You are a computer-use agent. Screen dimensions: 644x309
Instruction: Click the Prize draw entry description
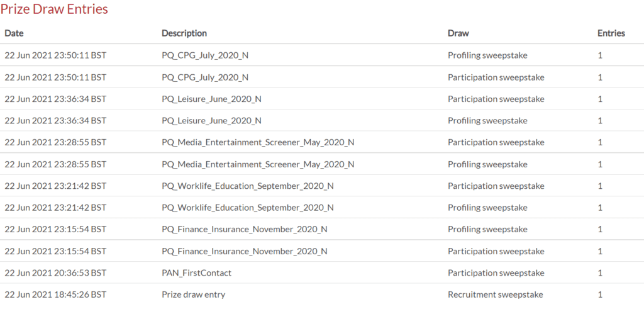[x=194, y=295]
